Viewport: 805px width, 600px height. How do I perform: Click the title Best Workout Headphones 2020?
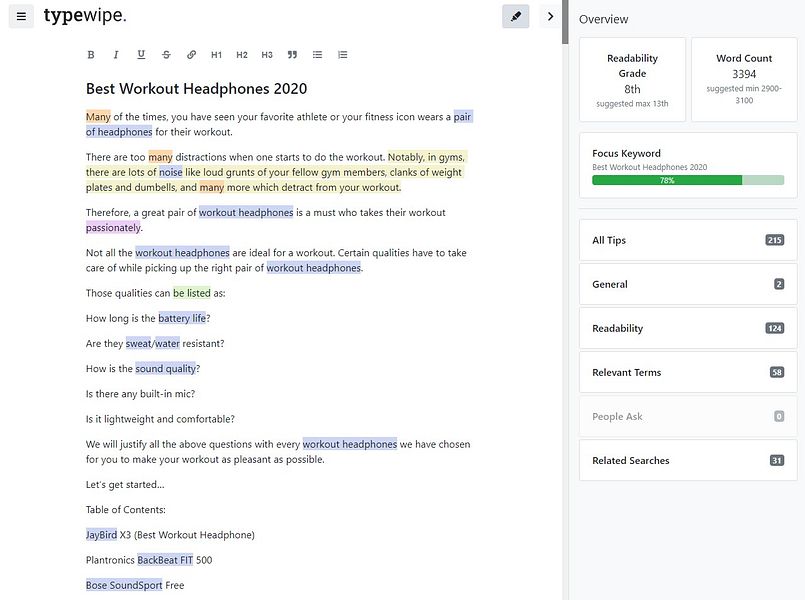point(196,89)
